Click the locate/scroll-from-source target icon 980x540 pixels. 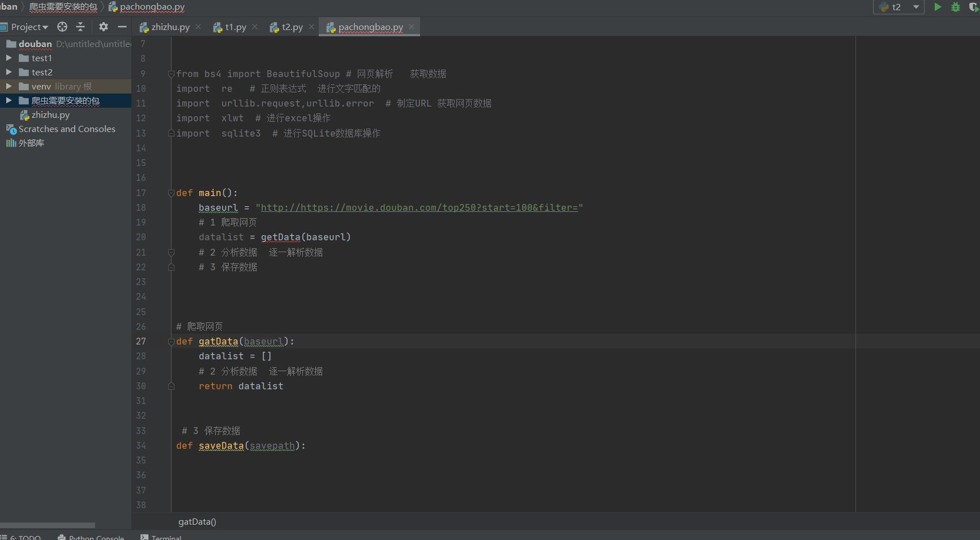click(62, 27)
